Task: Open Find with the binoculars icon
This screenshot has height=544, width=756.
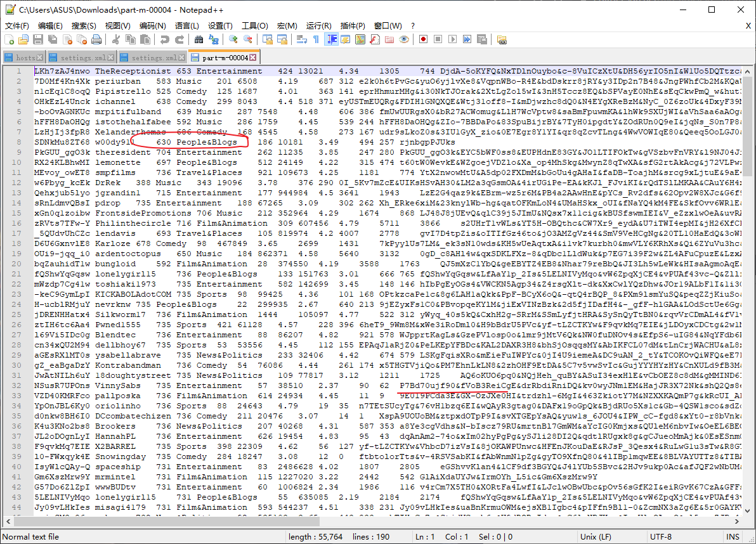Action: click(x=199, y=39)
